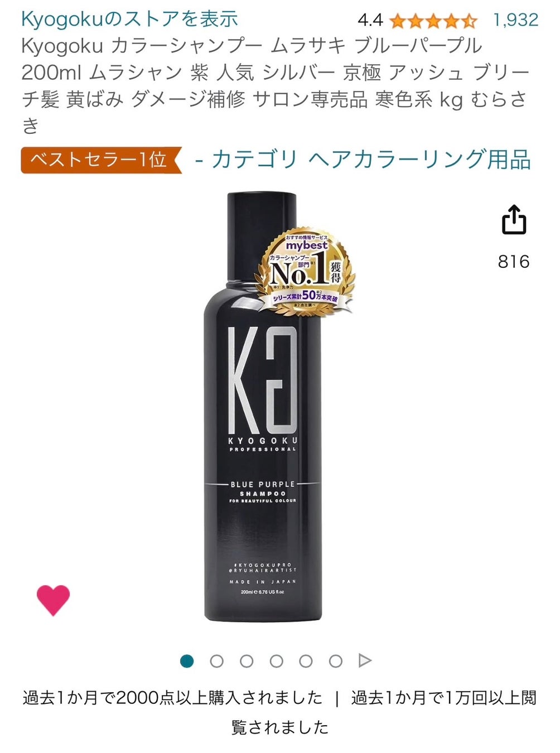Tap the ベストセラー1位 badge
560x753 pixels.
[102, 160]
